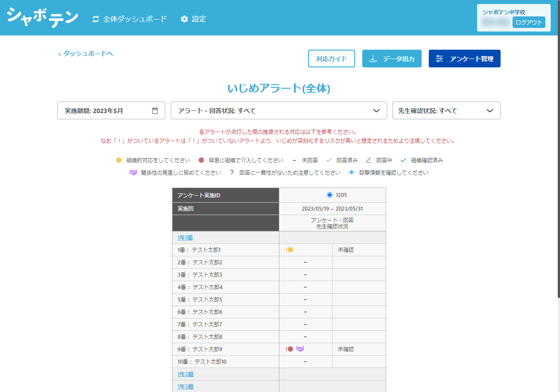
Task: Click the アンケート実施ID header cell
Action: click(226, 196)
